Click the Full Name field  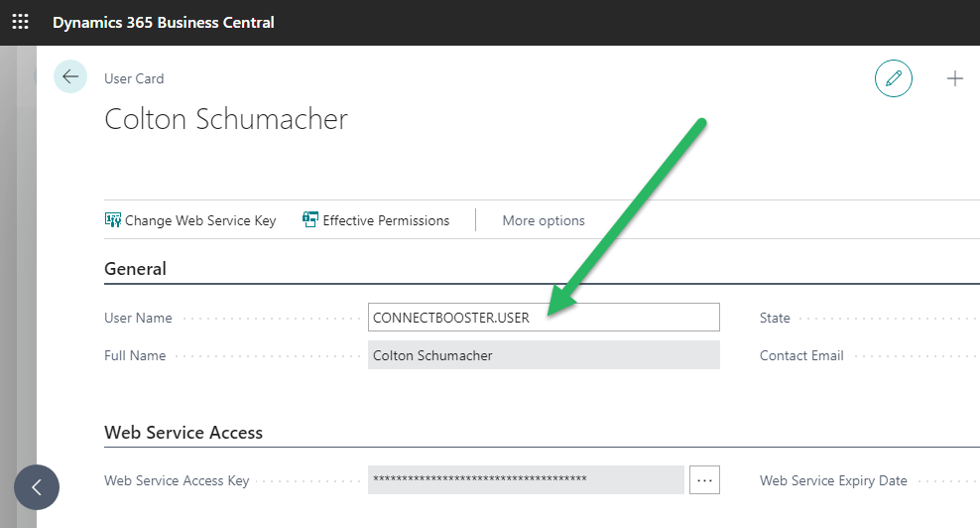544,354
